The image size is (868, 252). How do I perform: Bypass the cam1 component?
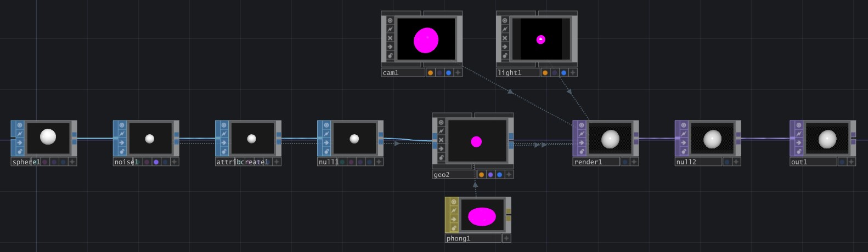390,47
